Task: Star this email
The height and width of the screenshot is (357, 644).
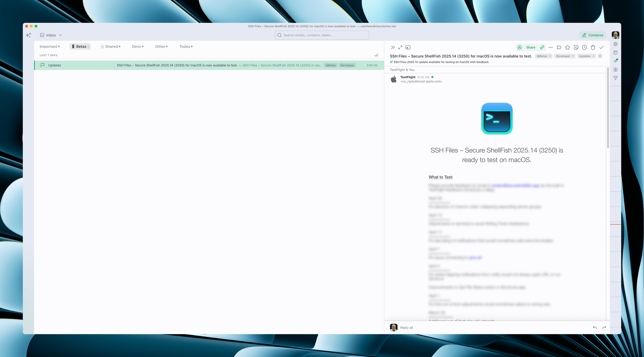Action: 568,48
